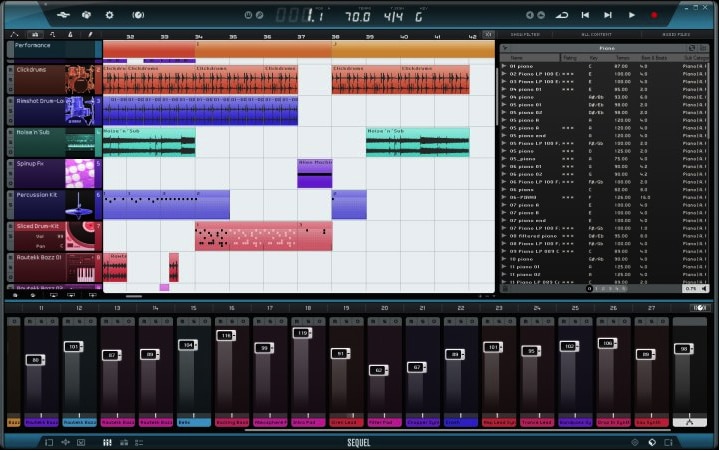Sort browser list by Tempo column
Viewport: 719px width, 452px height.
[622, 58]
